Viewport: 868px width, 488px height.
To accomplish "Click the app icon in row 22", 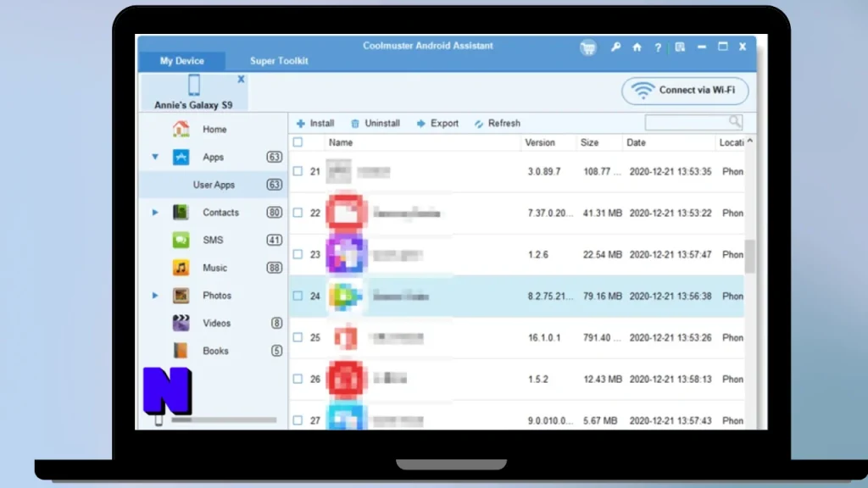I will [347, 212].
